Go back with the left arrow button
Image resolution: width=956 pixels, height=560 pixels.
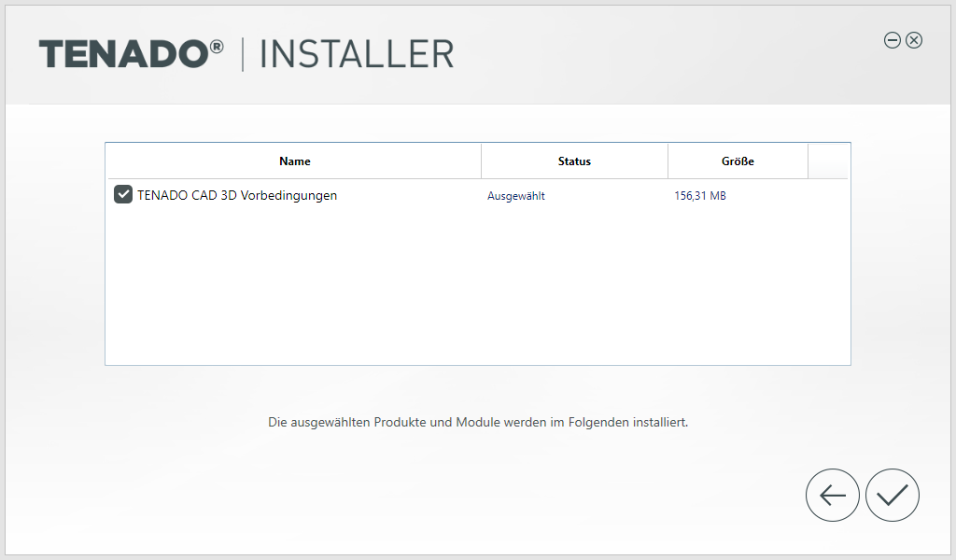coord(832,496)
